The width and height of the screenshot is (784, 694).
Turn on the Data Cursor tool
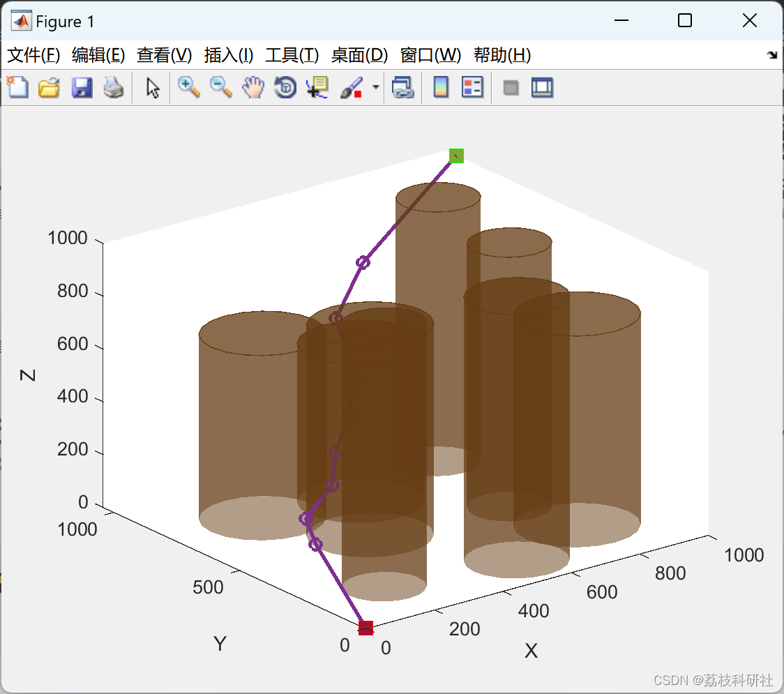coord(317,87)
